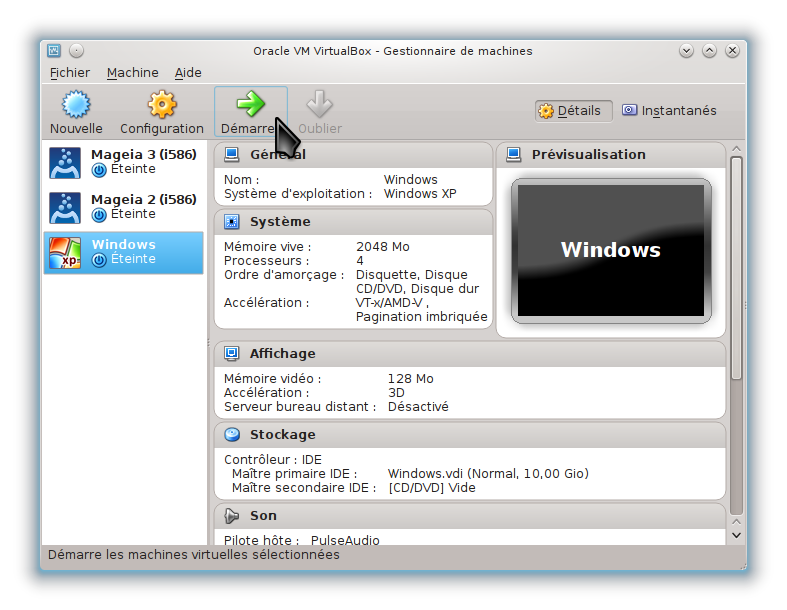Switch to Instantanés view
The image size is (787, 610).
tap(670, 111)
